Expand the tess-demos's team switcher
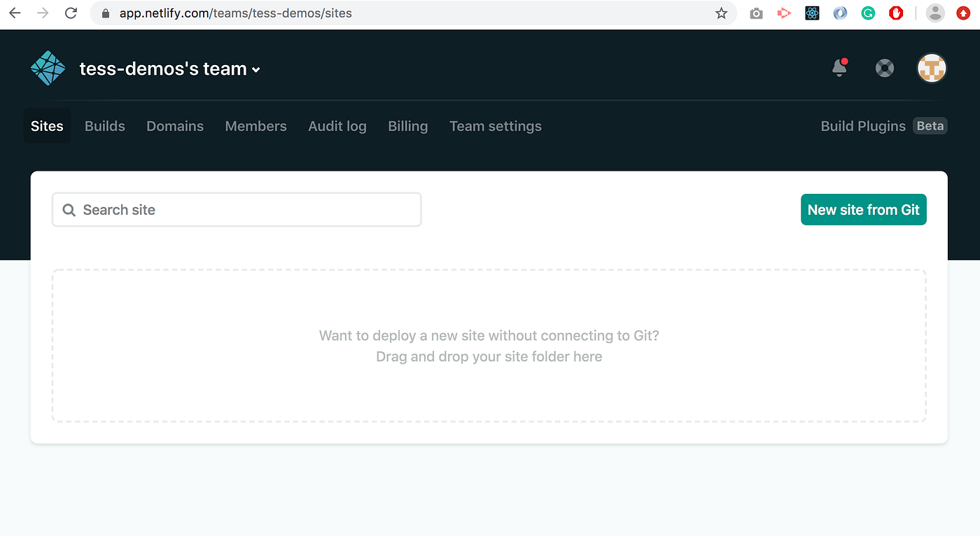 (x=170, y=69)
